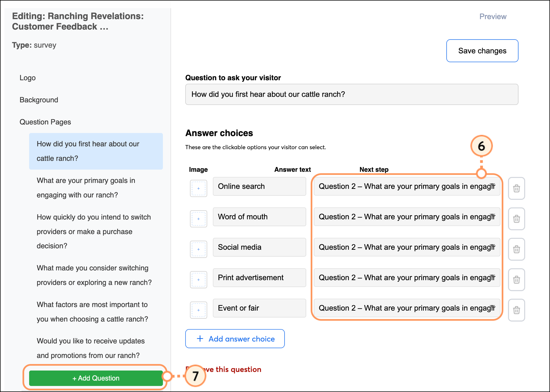Image resolution: width=550 pixels, height=392 pixels.
Task: Edit the question text input field
Action: (x=352, y=94)
